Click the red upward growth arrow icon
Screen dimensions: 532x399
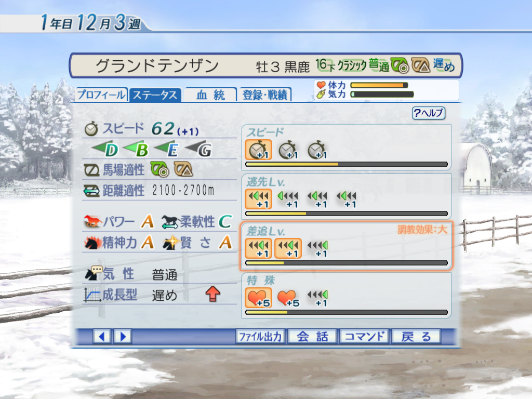click(212, 294)
